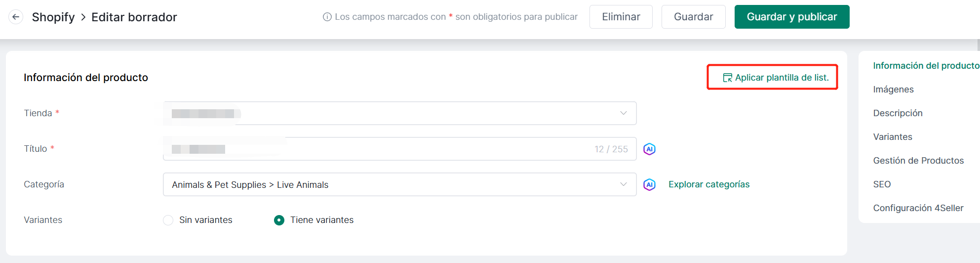Click the AI icon next to Categoría dropdown
Screen dimensions: 980x263
[649, 184]
